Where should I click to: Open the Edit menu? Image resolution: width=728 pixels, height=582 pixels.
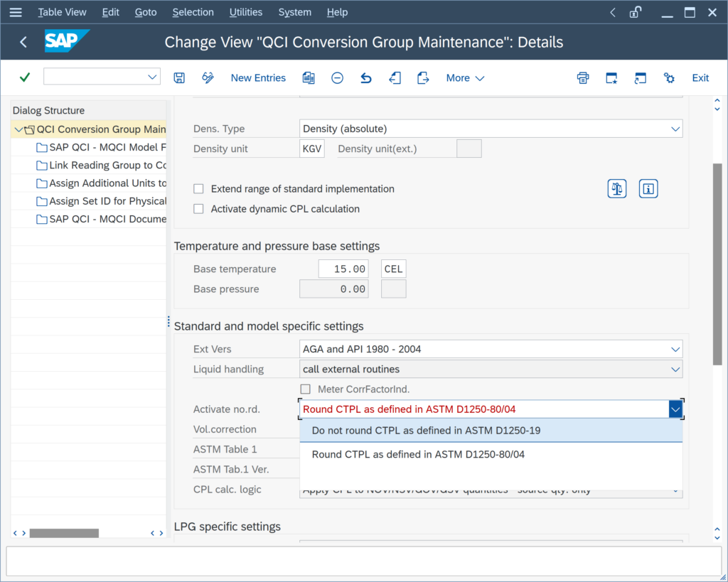click(110, 12)
